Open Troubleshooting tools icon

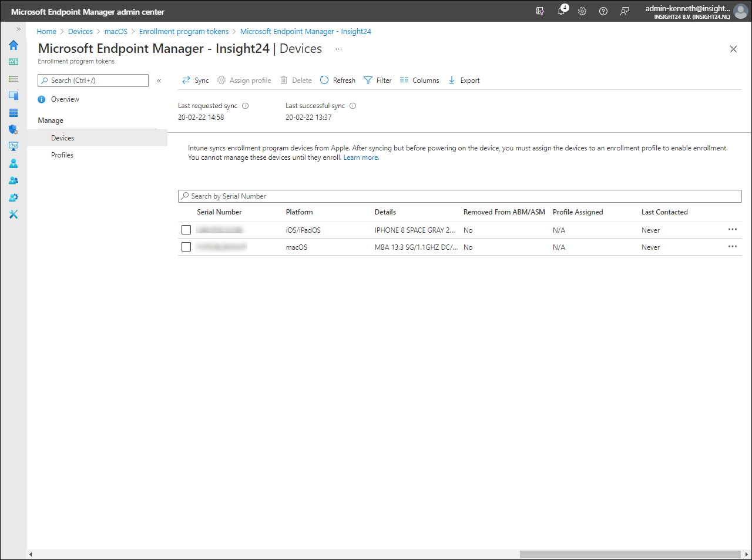point(13,214)
